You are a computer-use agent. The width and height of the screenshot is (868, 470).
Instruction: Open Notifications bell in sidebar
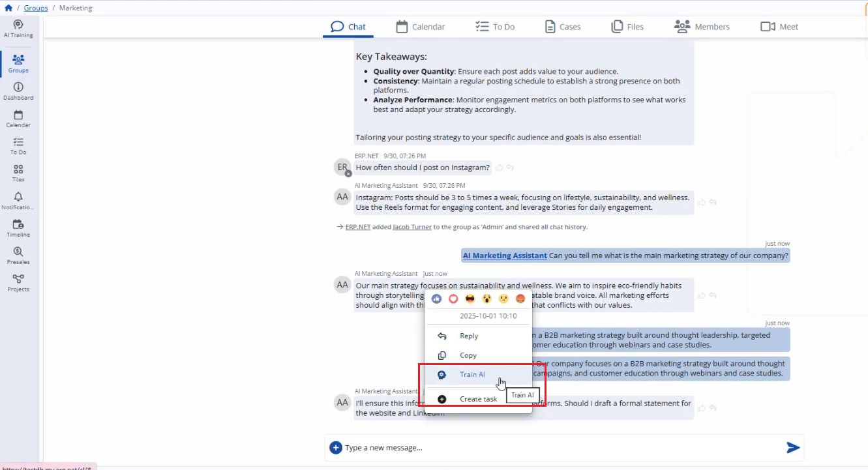pos(18,201)
